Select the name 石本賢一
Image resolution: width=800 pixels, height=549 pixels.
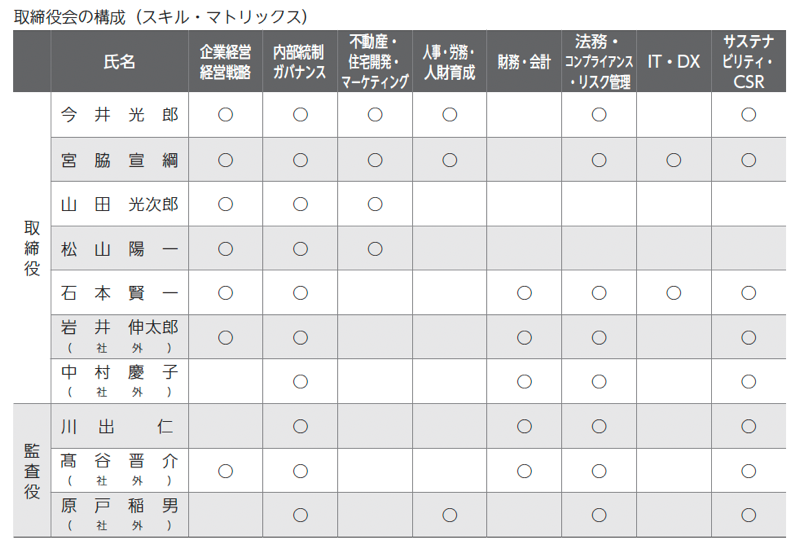[x=119, y=293]
